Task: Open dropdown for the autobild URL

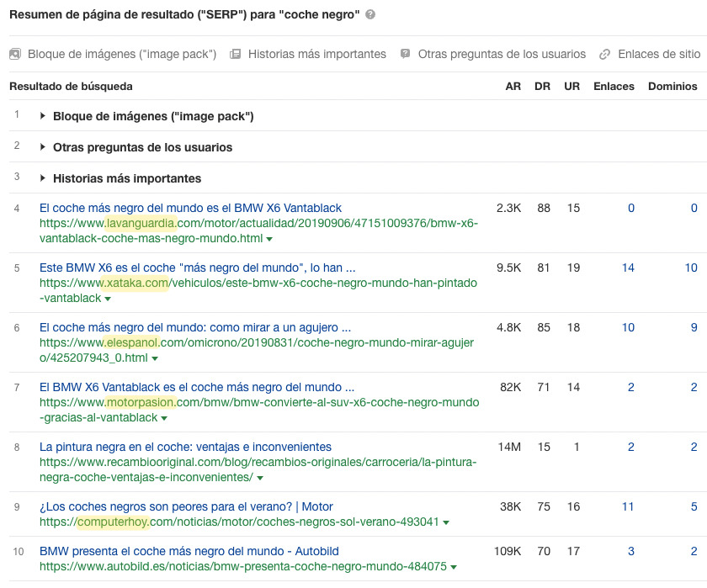Action: coord(454,567)
